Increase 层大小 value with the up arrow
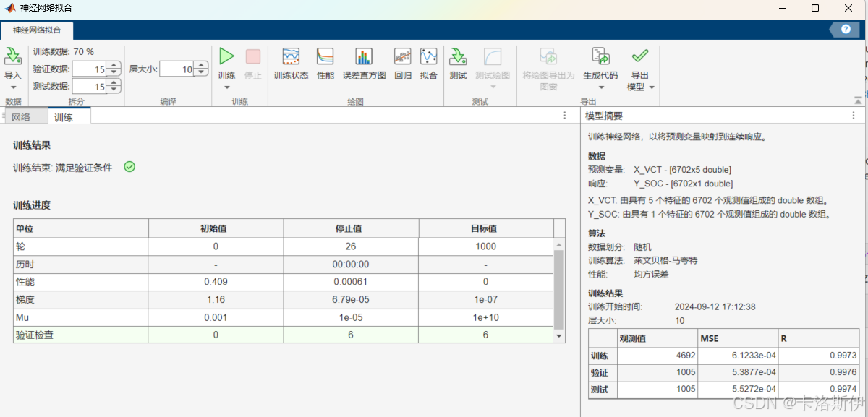The image size is (868, 417). pyautogui.click(x=200, y=66)
